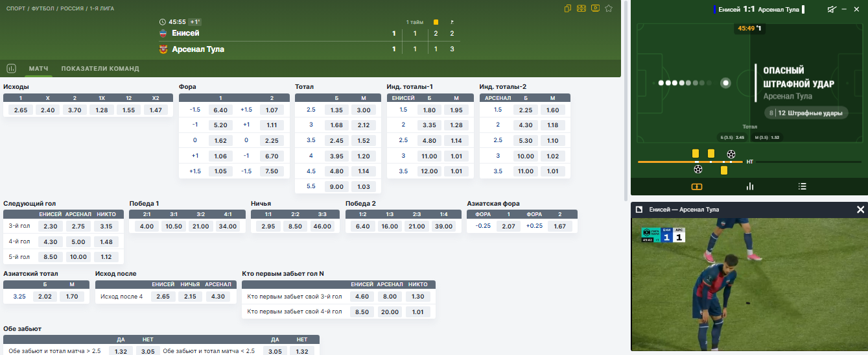The image size is (868, 355).
Task: Open the statistics chart icon beside МАТЧ tab
Action: coord(11,68)
